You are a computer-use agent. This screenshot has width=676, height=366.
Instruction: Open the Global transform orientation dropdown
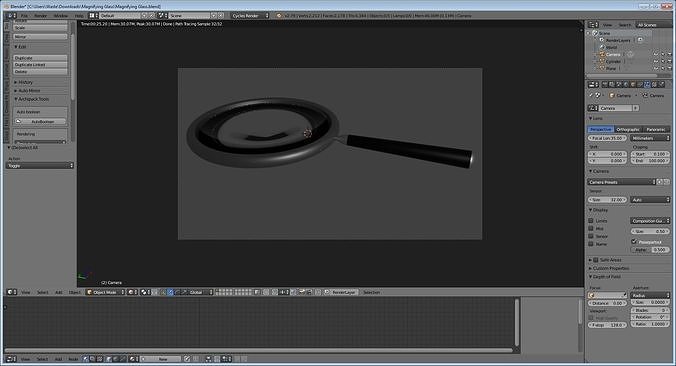pos(201,292)
